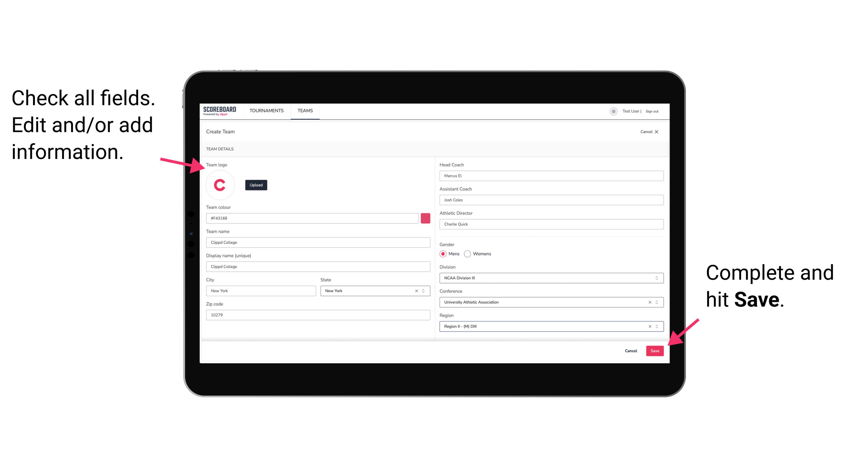Toggle the State dropdown clear button
The height and width of the screenshot is (467, 868).
417,290
